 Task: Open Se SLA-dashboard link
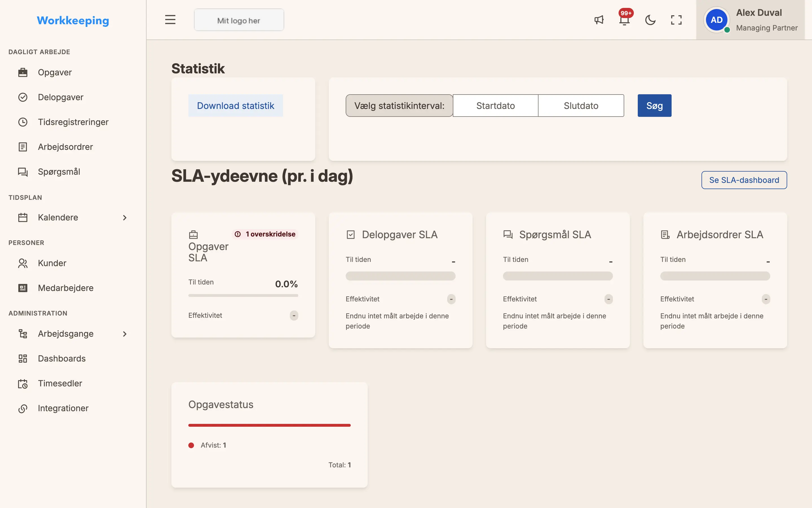click(744, 180)
